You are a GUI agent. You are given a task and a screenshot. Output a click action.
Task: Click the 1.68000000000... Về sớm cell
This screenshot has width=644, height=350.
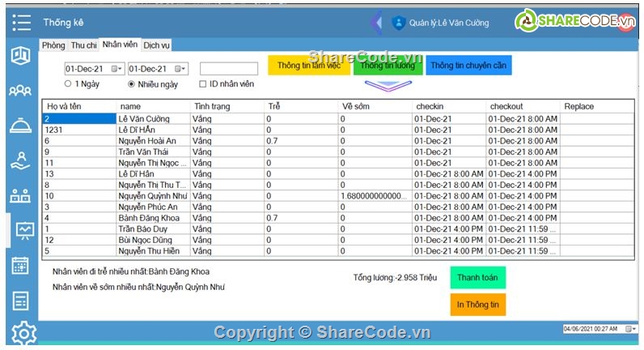[x=375, y=196]
